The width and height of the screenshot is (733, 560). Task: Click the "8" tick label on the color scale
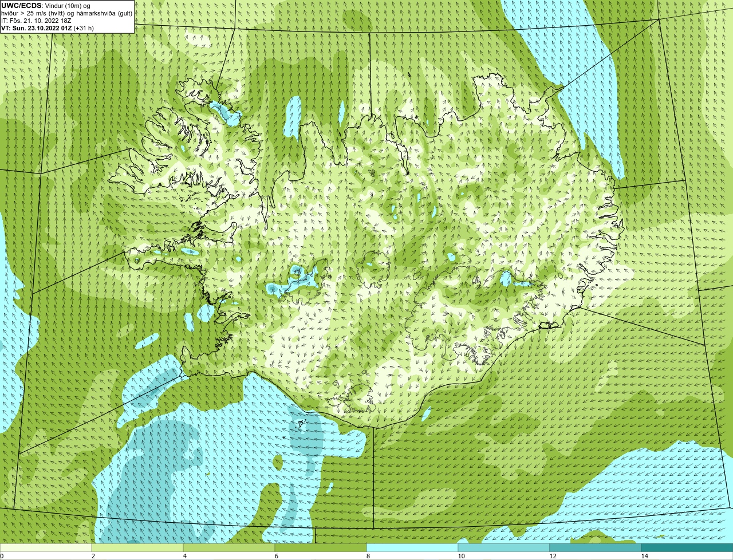(x=368, y=556)
